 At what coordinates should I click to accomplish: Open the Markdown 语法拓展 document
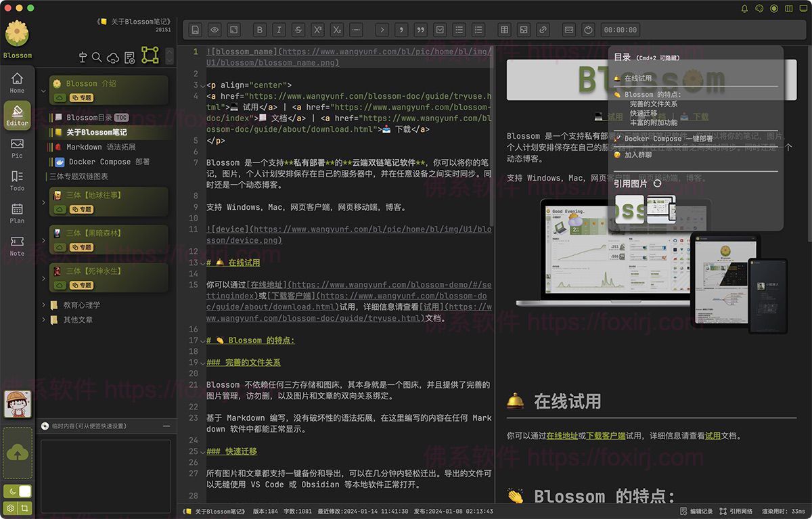pos(100,147)
